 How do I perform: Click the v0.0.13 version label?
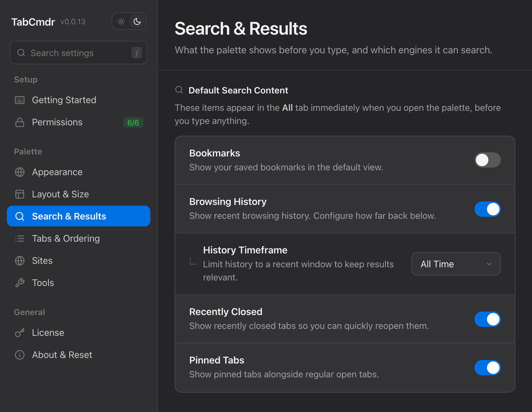click(x=73, y=22)
